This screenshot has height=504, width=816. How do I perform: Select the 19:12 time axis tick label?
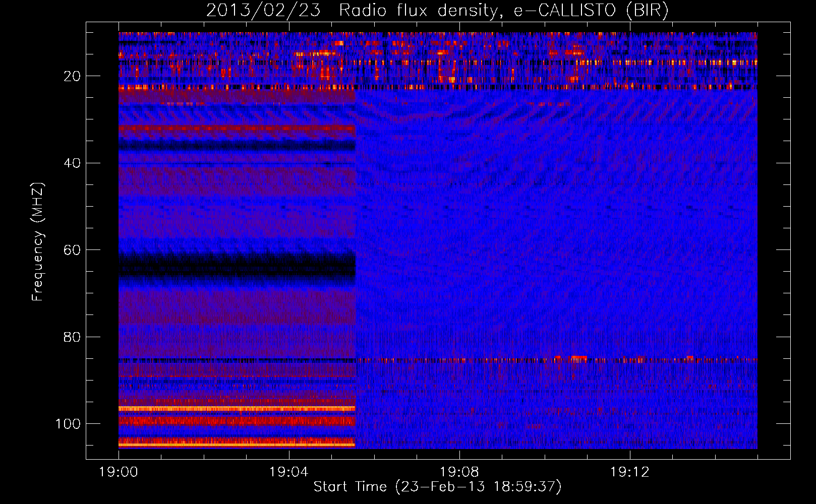[630, 472]
